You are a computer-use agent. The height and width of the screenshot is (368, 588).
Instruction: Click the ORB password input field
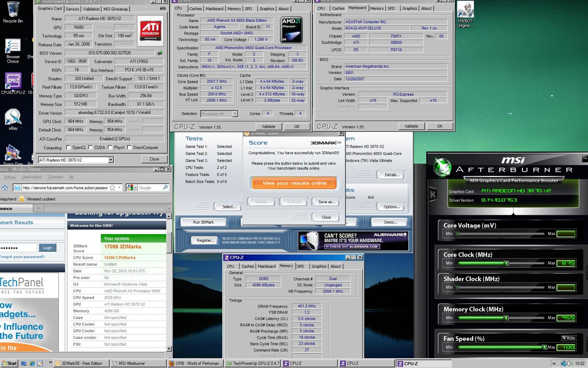[18, 248]
